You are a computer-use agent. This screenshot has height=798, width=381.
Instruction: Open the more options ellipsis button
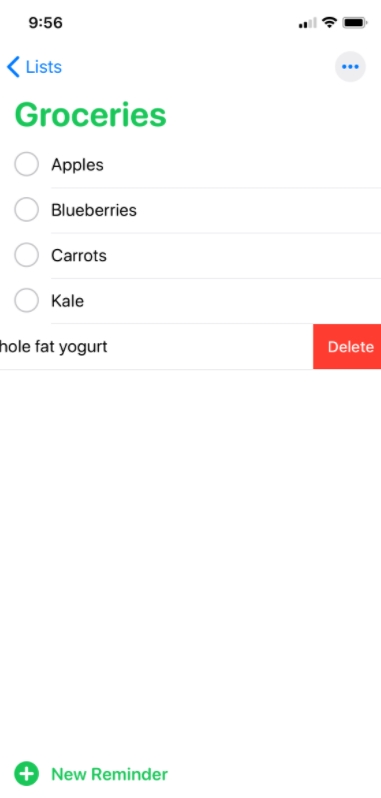pos(350,67)
